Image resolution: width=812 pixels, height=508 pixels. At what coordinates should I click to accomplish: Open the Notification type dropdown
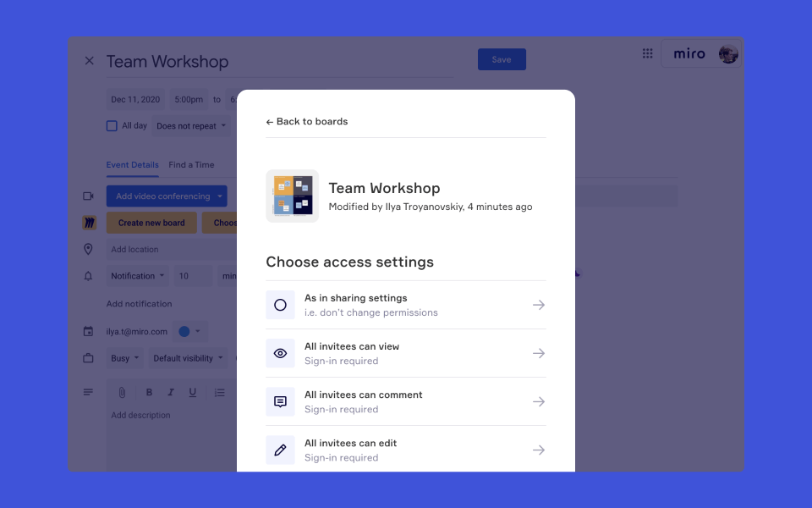pyautogui.click(x=137, y=276)
